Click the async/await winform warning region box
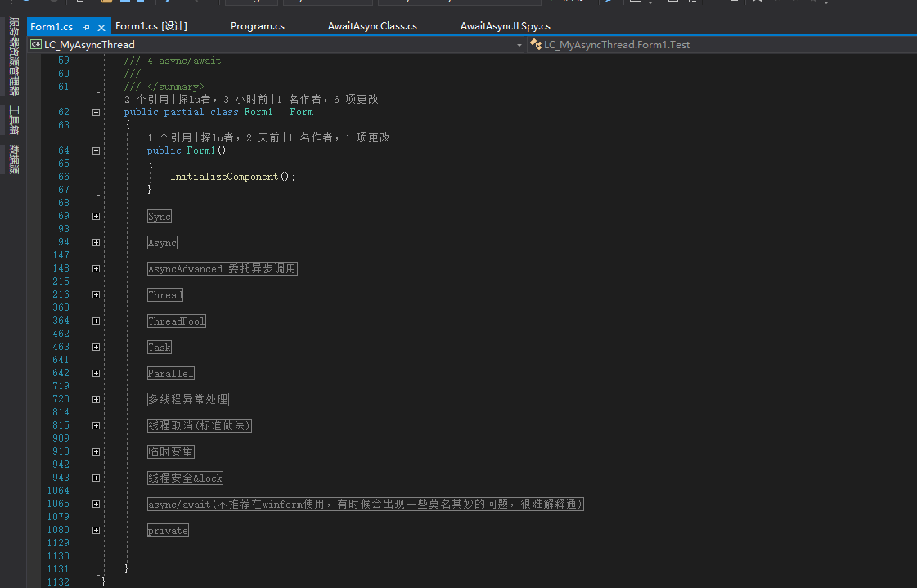The height and width of the screenshot is (588, 917). point(366,505)
